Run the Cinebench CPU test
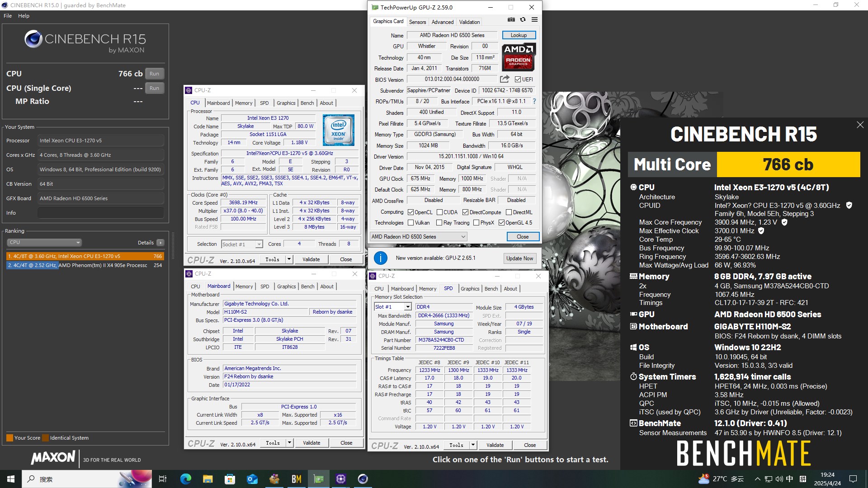This screenshot has width=868, height=488. coord(154,74)
